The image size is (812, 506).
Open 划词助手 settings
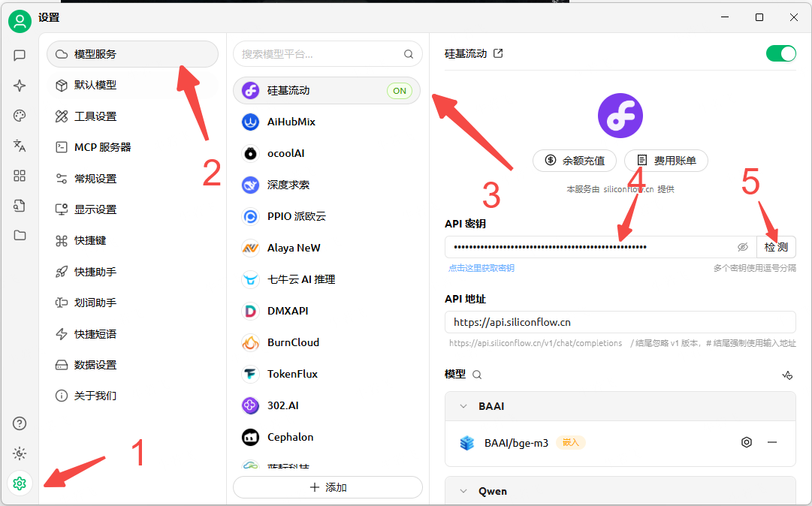132,303
